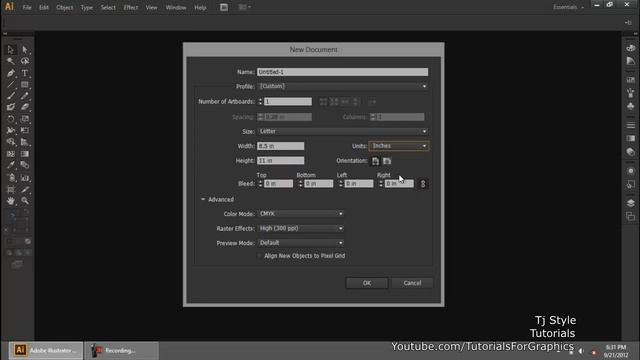Select the Lasso tool
The image size is (640, 360).
click(x=25, y=61)
